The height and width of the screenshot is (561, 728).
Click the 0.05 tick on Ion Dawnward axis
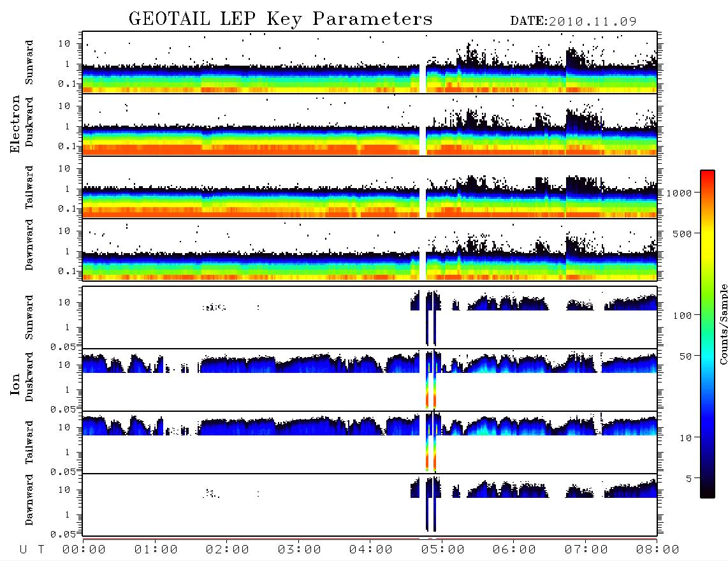tap(62, 534)
